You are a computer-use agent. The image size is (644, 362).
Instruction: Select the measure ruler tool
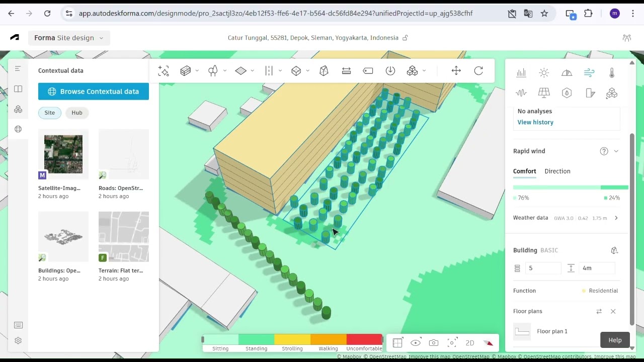pyautogui.click(x=346, y=71)
